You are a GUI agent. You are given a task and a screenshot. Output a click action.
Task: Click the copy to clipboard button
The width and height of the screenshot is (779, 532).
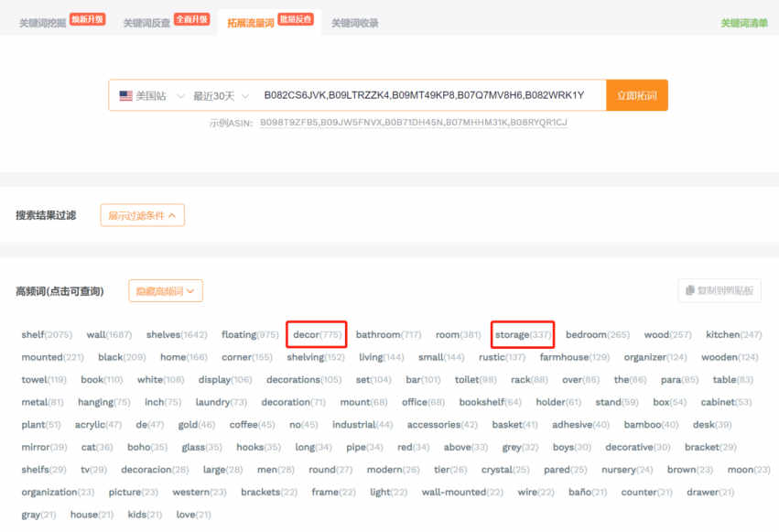pos(719,290)
